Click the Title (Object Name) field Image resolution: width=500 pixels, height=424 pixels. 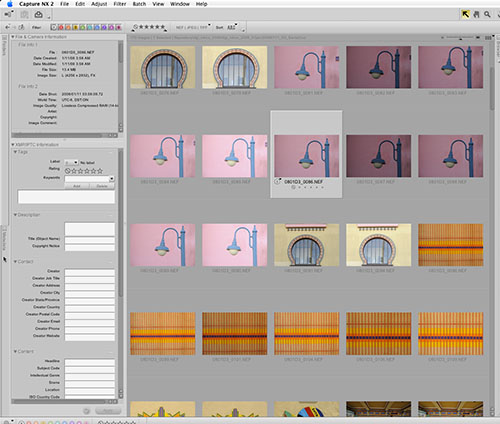(90, 239)
